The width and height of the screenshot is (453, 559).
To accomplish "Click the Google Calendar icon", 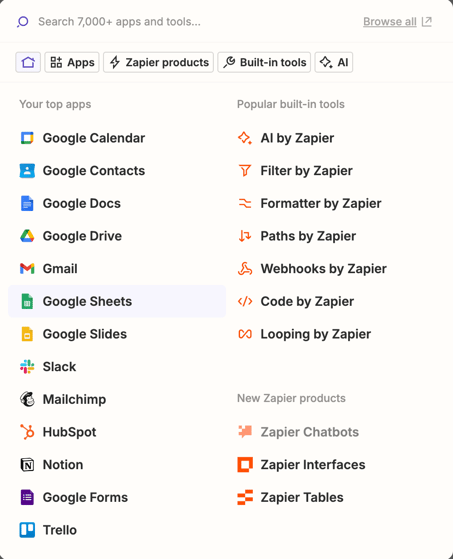I will pyautogui.click(x=27, y=138).
